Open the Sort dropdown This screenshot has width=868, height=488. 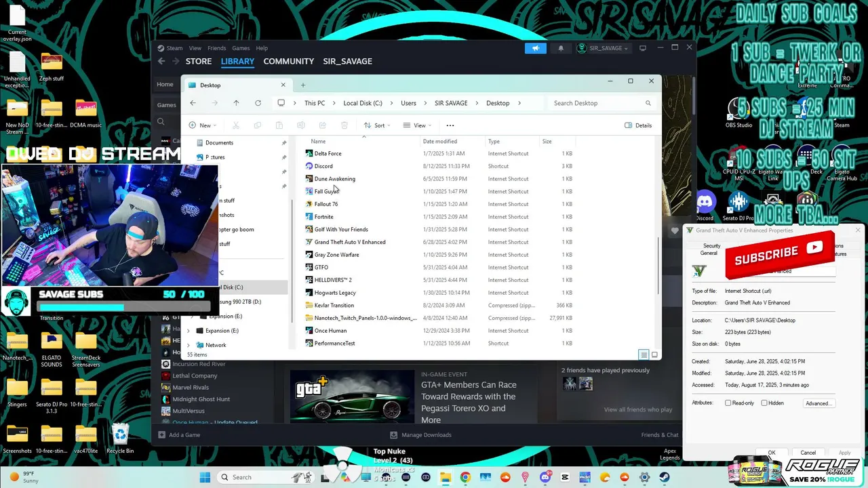378,125
